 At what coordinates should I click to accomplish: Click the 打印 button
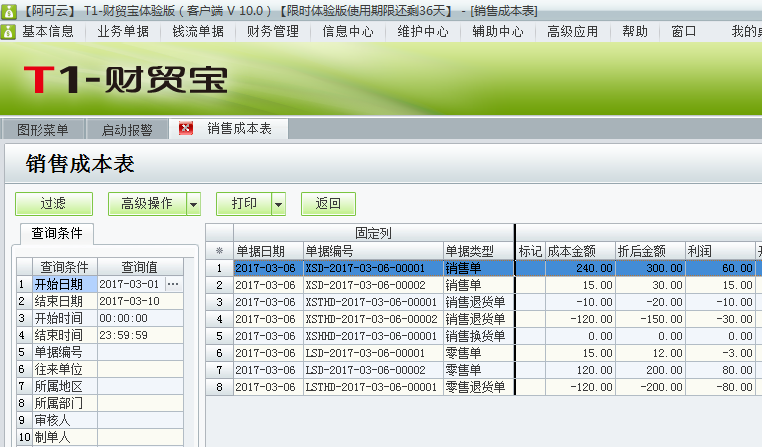(x=244, y=204)
